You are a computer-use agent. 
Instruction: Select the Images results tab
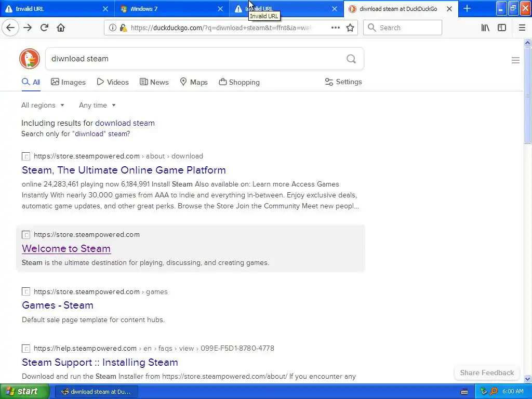(68, 82)
